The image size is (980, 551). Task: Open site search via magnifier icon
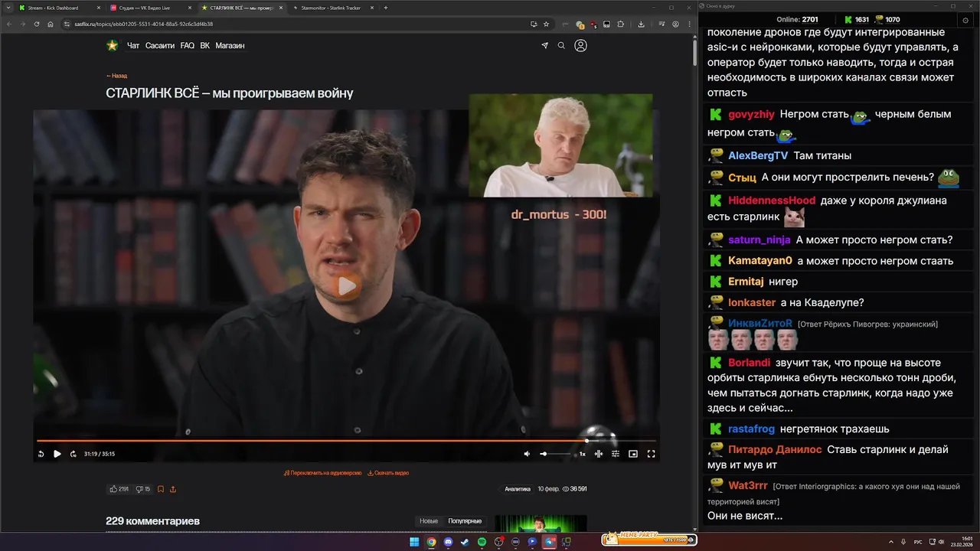[x=561, y=46]
